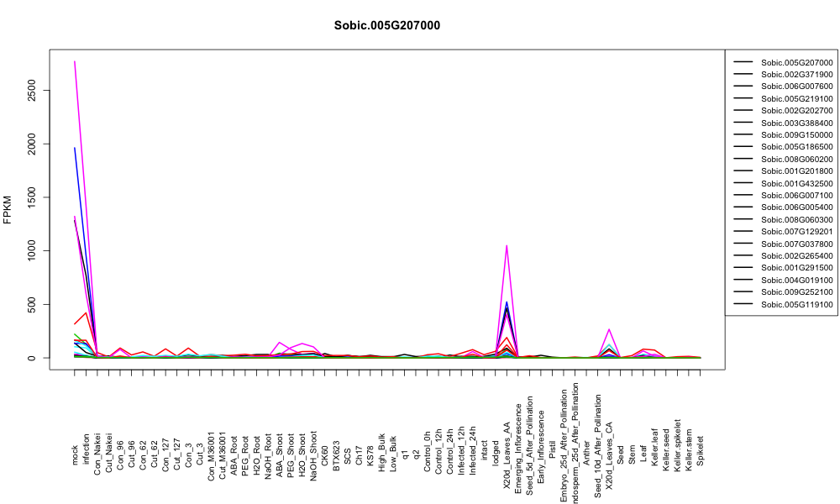Click the FPKM y-axis label

[8, 209]
